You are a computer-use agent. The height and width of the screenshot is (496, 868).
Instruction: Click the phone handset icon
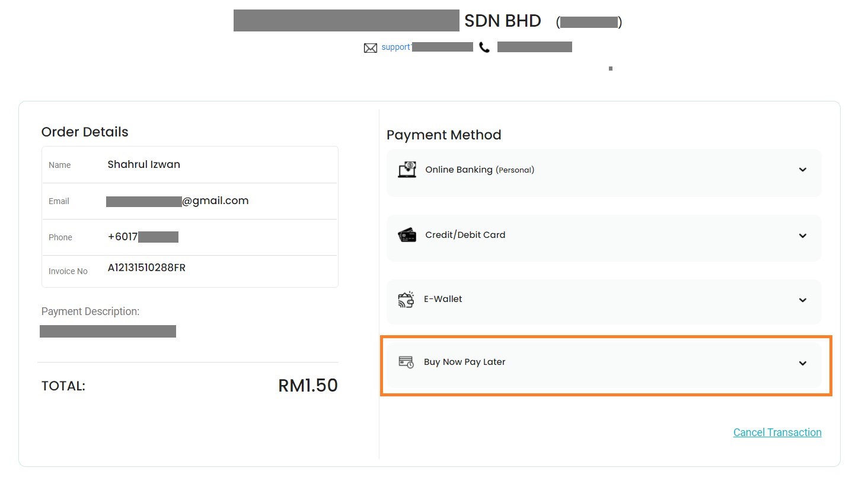point(484,47)
